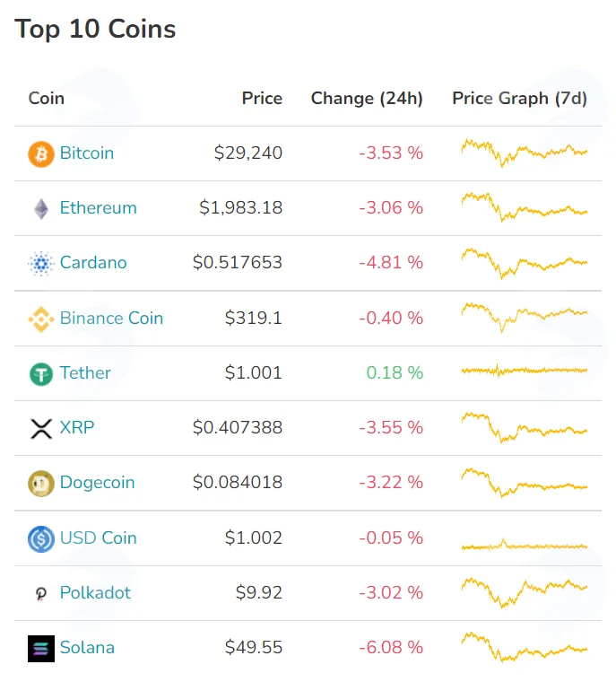Screen dimensions: 616x682
Task: Open the Solana coin link
Action: (87, 647)
